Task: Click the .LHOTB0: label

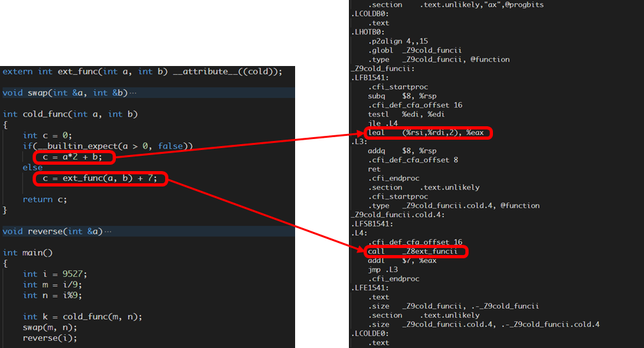Action: [368, 32]
